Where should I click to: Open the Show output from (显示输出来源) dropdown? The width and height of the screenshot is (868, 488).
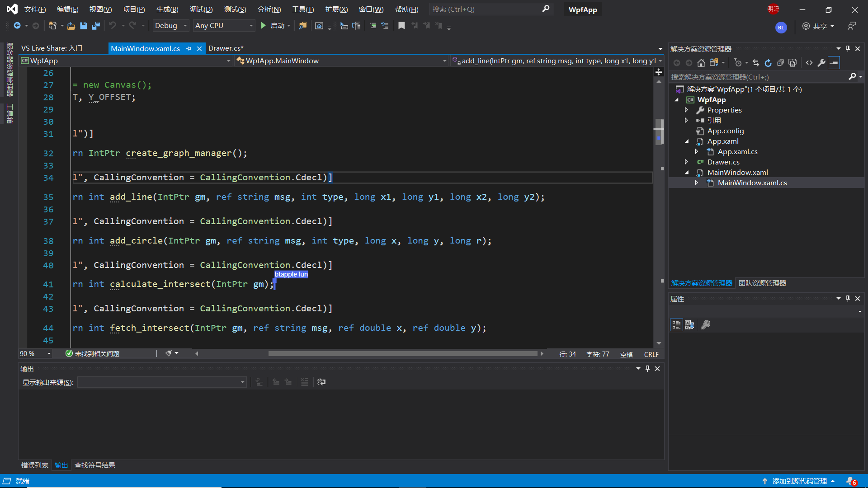(x=162, y=382)
